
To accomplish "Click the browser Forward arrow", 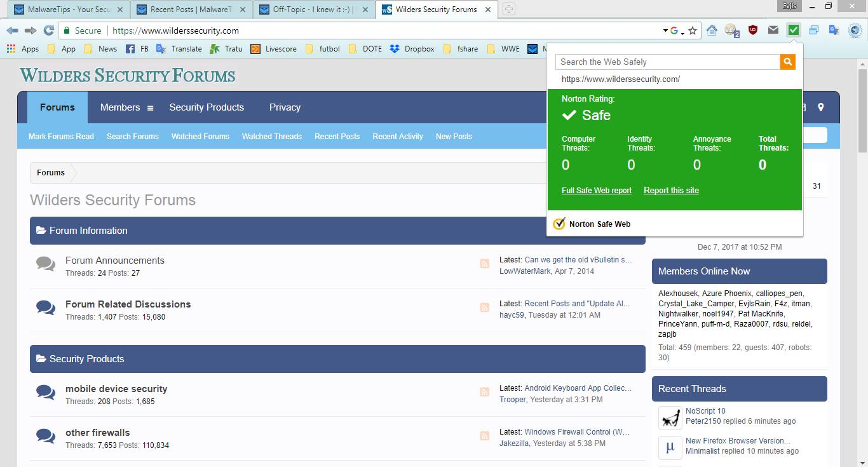I will point(31,30).
